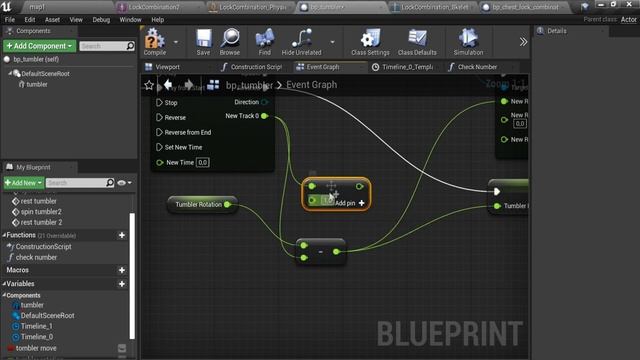Select Timeline_0 variable
This screenshot has height=360, width=640.
tap(37, 337)
